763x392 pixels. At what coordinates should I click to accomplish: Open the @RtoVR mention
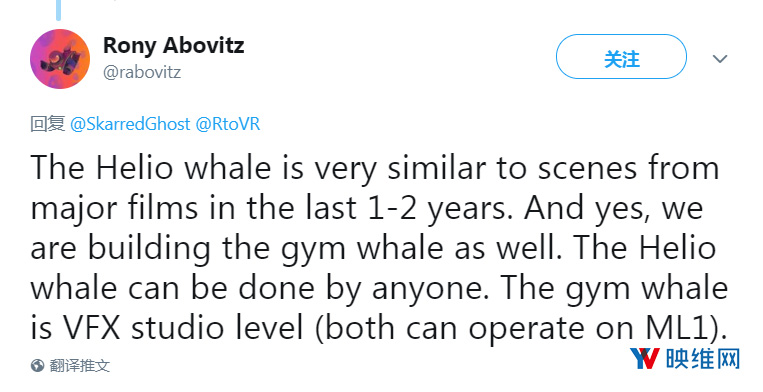(x=228, y=124)
